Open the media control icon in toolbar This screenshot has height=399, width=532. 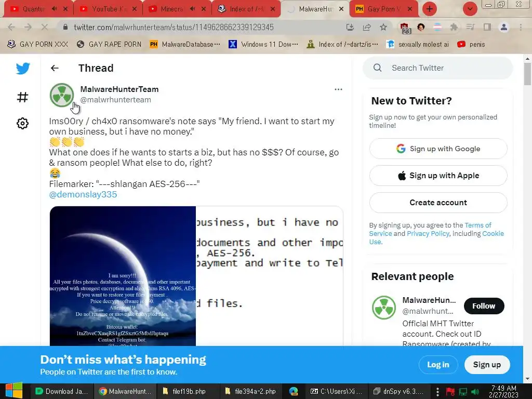[x=470, y=27]
